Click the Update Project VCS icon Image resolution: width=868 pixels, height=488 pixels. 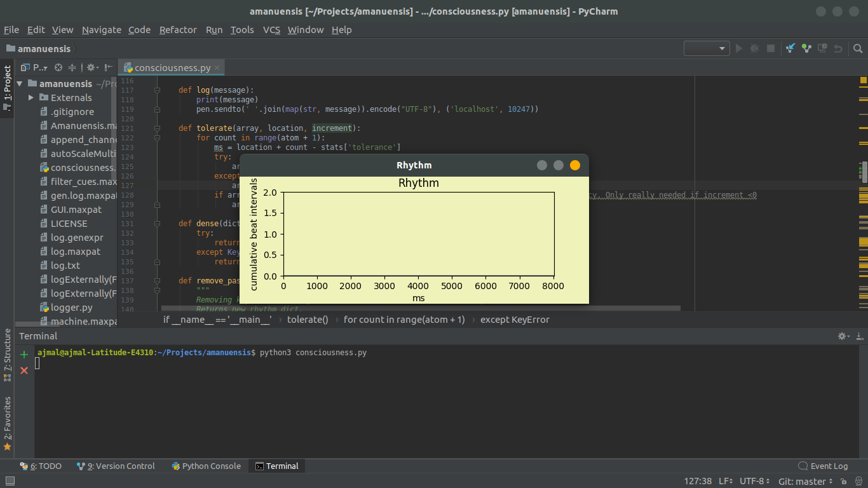(x=790, y=48)
